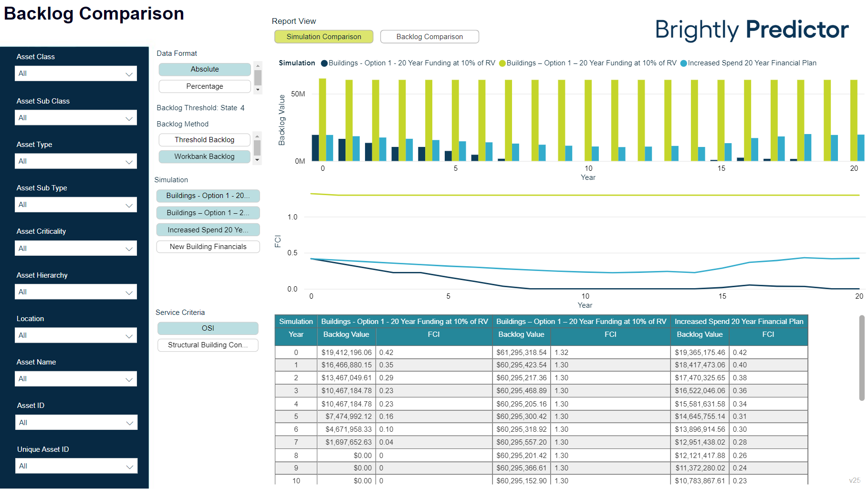Click the light blue Increased Spend legend marker
The height and width of the screenshot is (500, 868).
pyautogui.click(x=683, y=63)
